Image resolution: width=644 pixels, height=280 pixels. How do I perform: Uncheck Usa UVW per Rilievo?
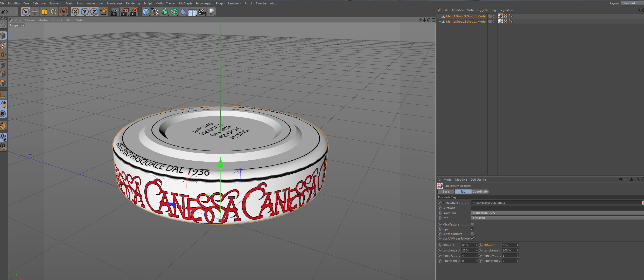point(472,238)
